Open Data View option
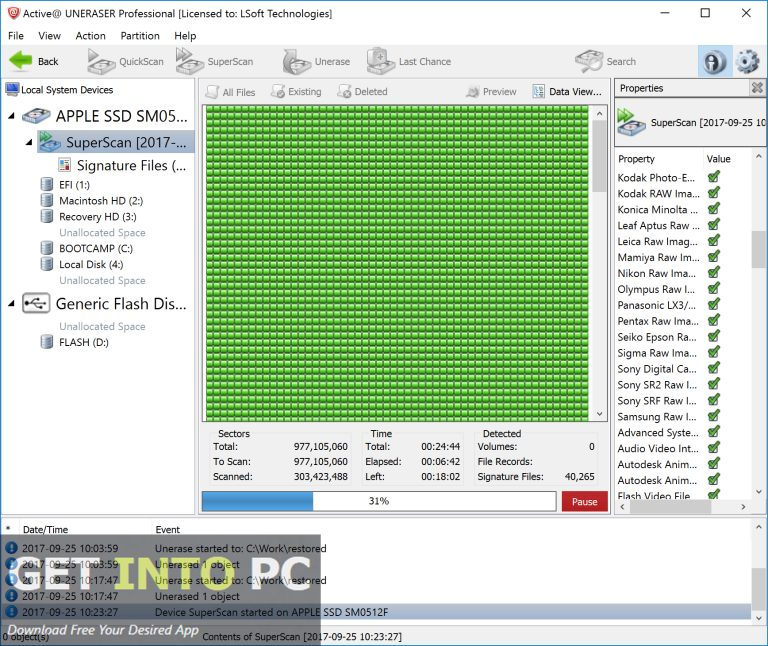768x646 pixels. 567,92
